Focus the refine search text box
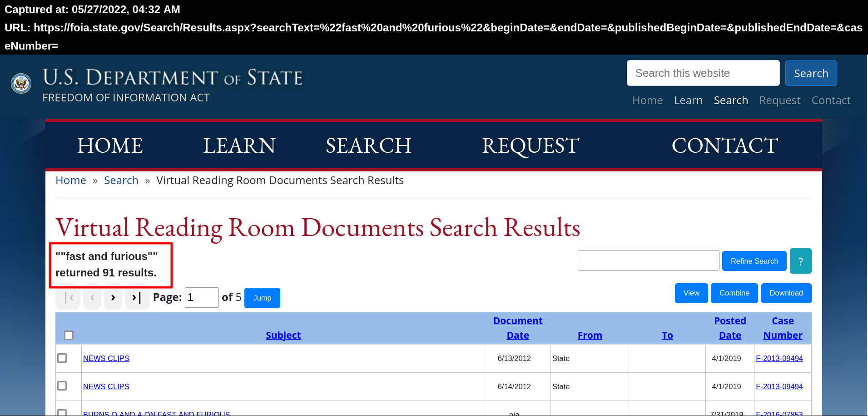Viewport: 868px width, 416px height. pos(649,261)
